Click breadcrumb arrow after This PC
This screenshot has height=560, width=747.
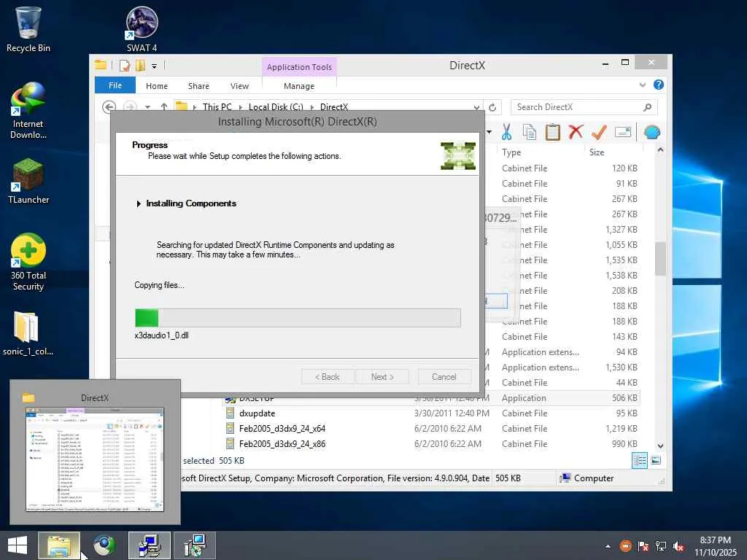240,107
